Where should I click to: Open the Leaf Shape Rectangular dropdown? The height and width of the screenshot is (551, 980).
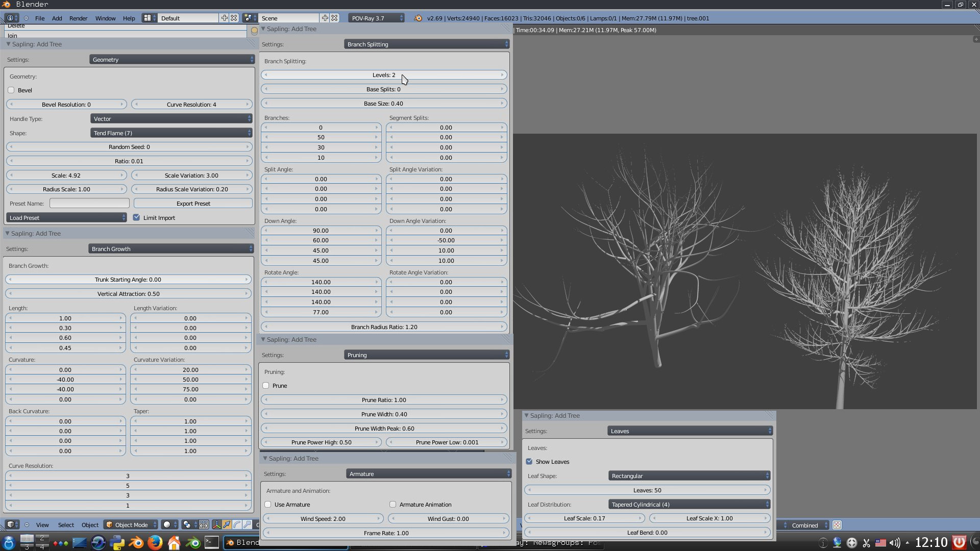[x=689, y=476]
